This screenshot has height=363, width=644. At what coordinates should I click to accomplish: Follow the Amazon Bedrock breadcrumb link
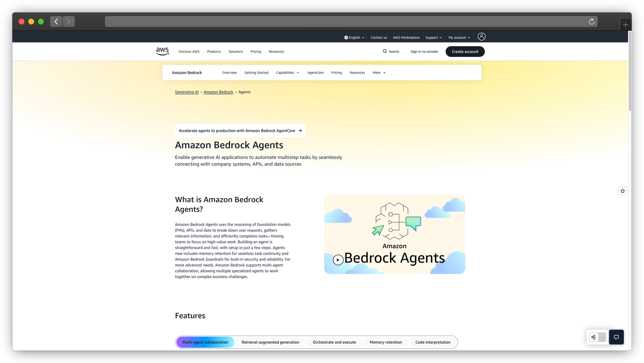click(x=218, y=92)
